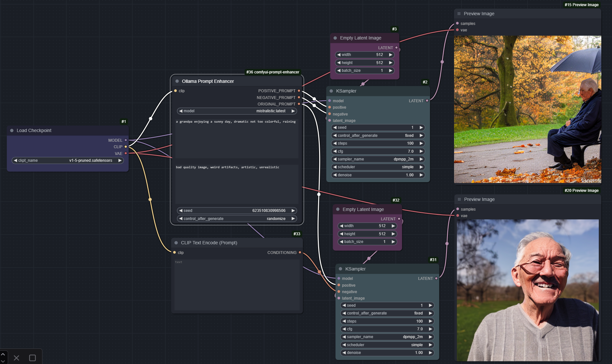
Task: Click the up chevron in the bottom-left corner
Action: (x=3, y=354)
